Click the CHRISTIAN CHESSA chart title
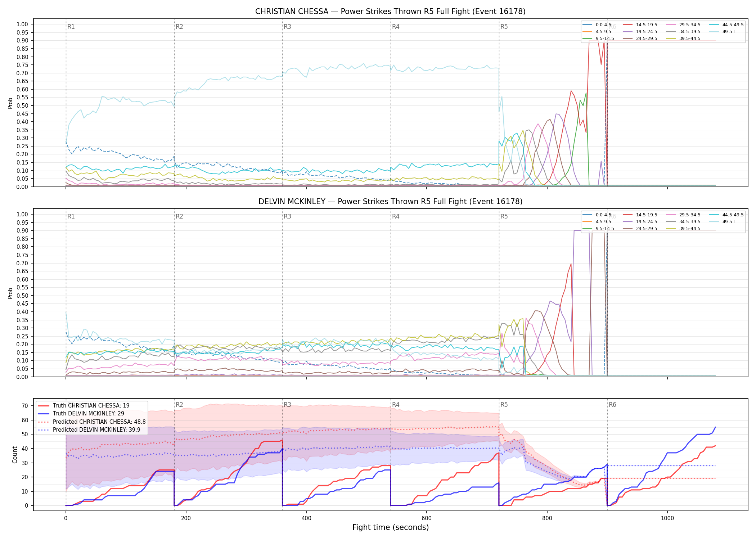The width and height of the screenshot is (756, 540). tap(390, 12)
